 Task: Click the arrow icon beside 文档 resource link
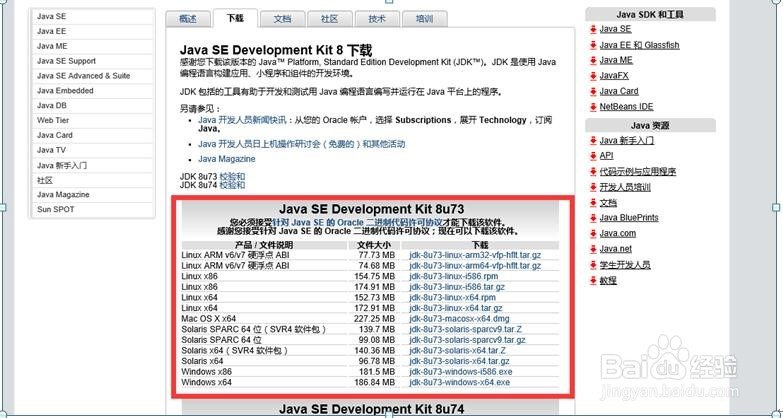pyautogui.click(x=593, y=203)
